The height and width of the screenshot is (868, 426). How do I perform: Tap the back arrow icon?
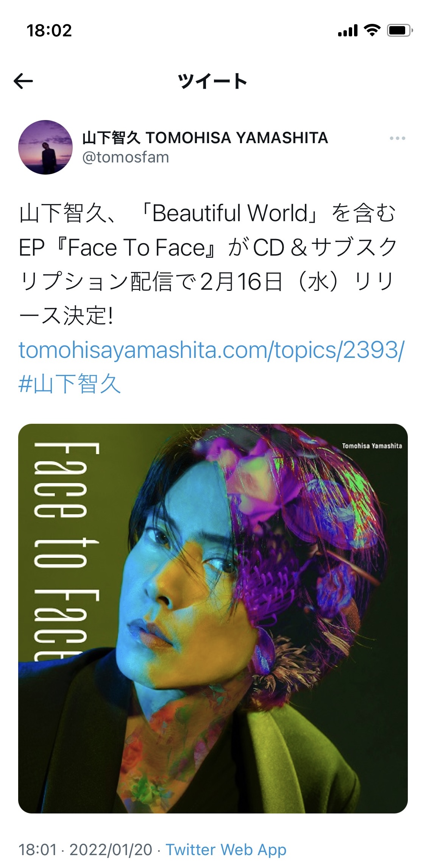[23, 81]
